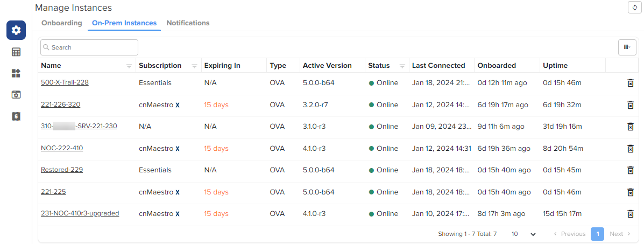Open the 221-226-320 instance link
The image size is (644, 244).
click(x=60, y=104)
